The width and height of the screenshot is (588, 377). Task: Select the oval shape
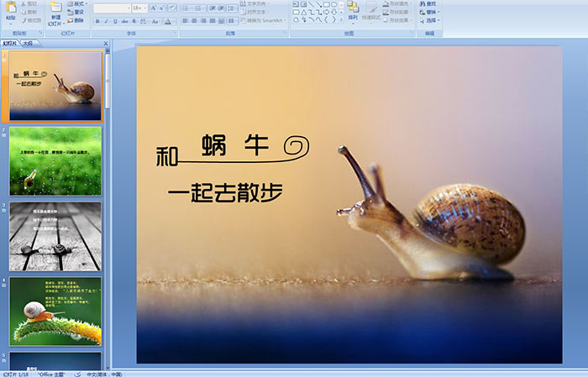coord(334,4)
